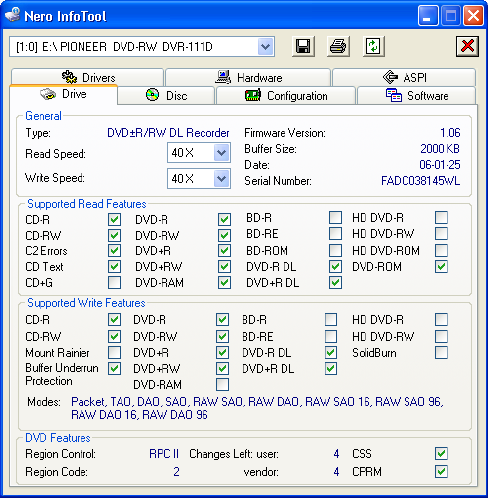Click the Print icon button
The image size is (488, 498).
(x=338, y=46)
